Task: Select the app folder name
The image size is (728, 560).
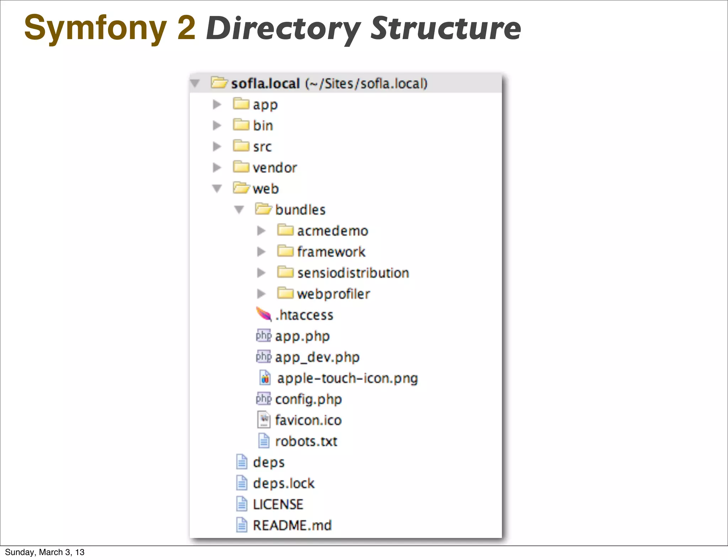Action: pos(265,105)
